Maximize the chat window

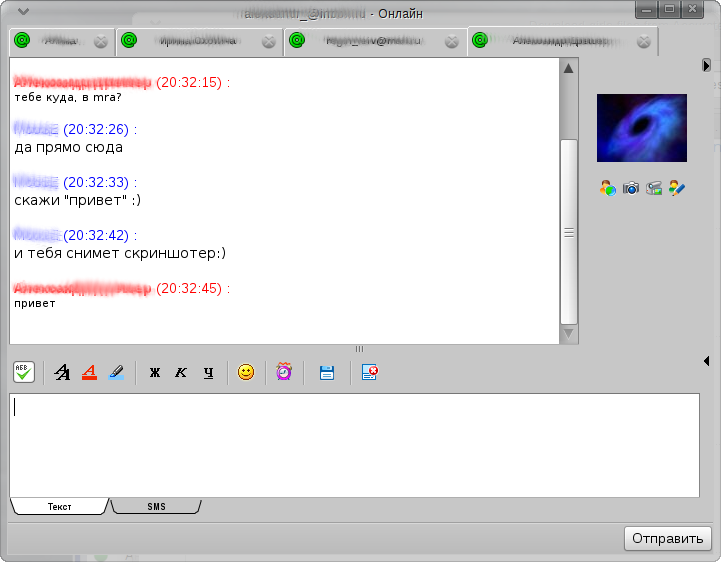pyautogui.click(x=670, y=9)
